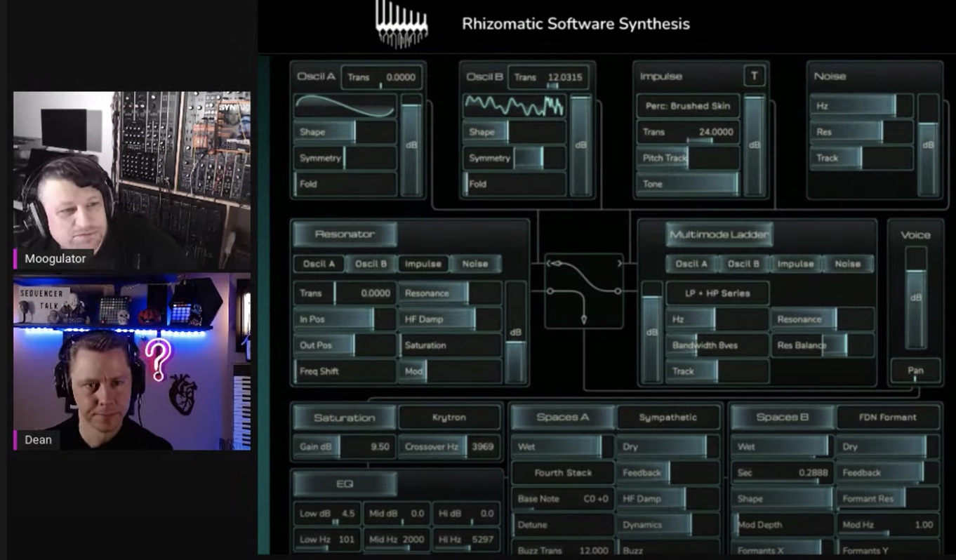Click the signal routing crossfade graph
Screen dimensions: 956x560
[x=584, y=291]
